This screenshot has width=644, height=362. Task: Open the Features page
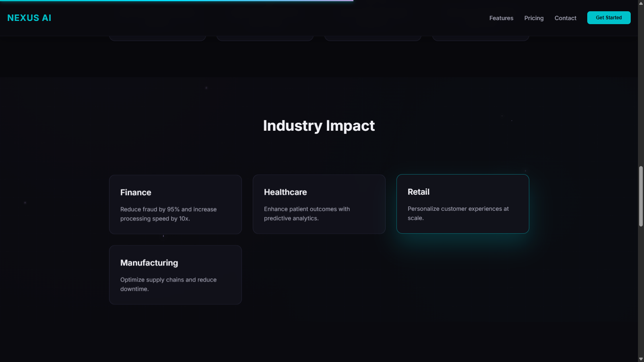(x=501, y=18)
